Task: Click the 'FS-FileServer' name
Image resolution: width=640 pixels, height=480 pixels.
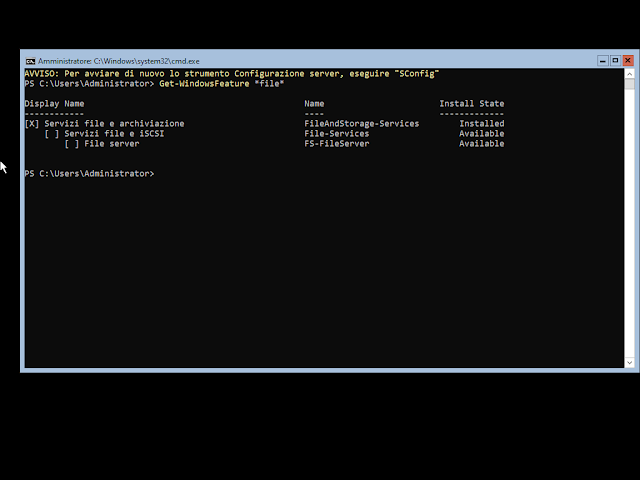Action: pyautogui.click(x=337, y=144)
